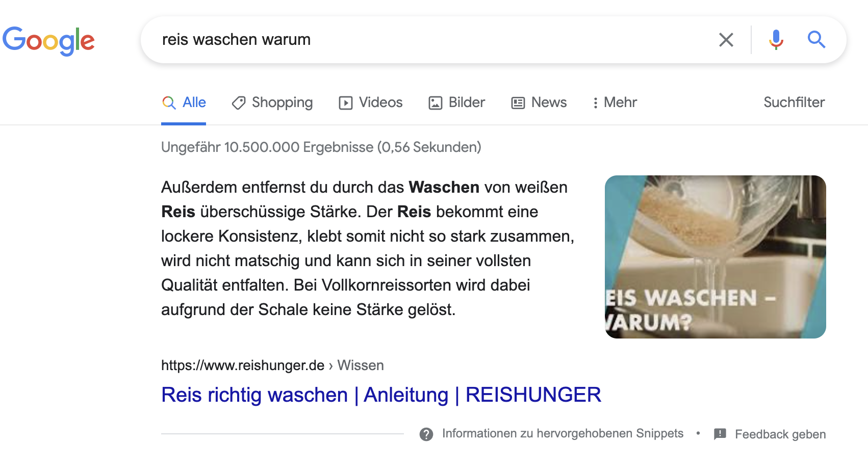Switch to the Shopping tab
This screenshot has width=868, height=468.
point(272,103)
